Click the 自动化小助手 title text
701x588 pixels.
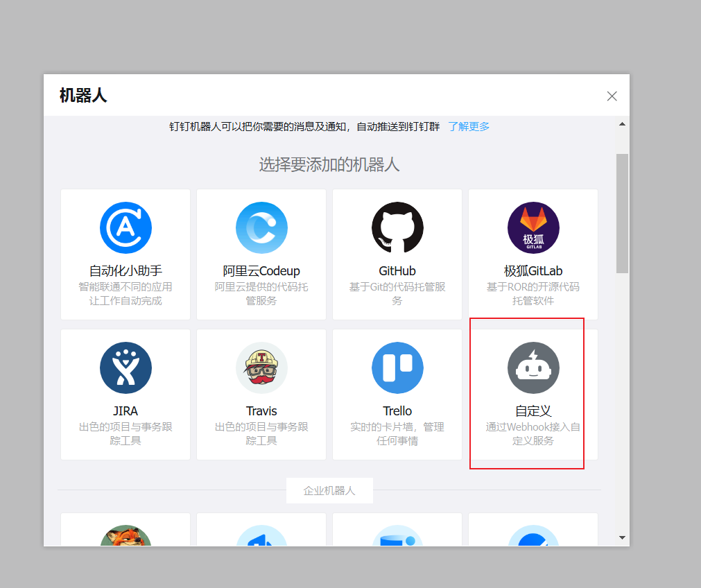point(126,271)
